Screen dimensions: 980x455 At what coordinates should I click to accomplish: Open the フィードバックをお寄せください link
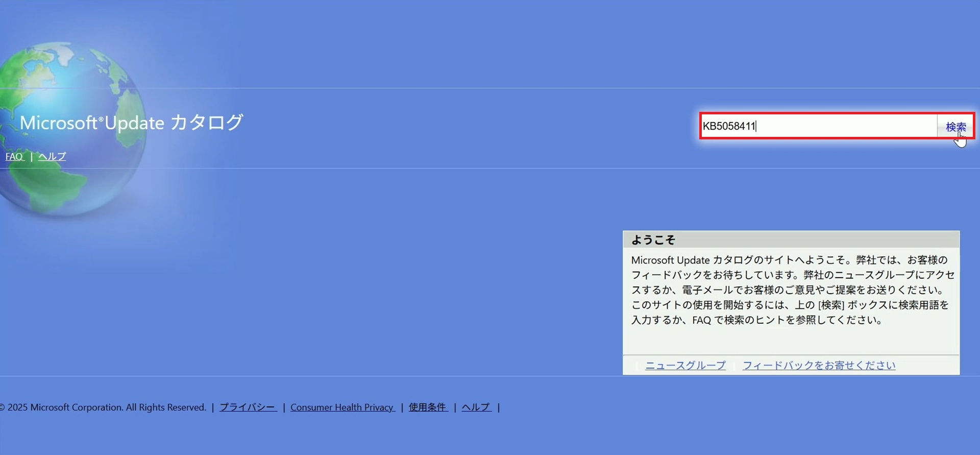pyautogui.click(x=819, y=366)
